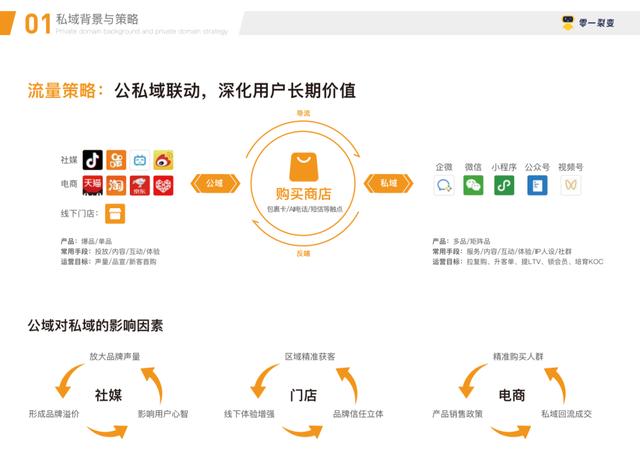Click the 私域背景与策略 header title
Image resolution: width=640 pixels, height=452 pixels.
click(x=97, y=19)
